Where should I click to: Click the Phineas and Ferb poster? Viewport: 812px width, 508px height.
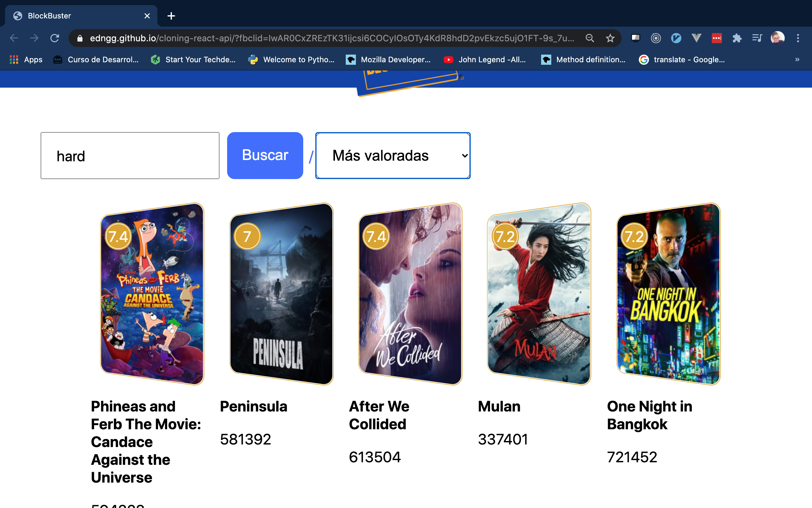(152, 294)
